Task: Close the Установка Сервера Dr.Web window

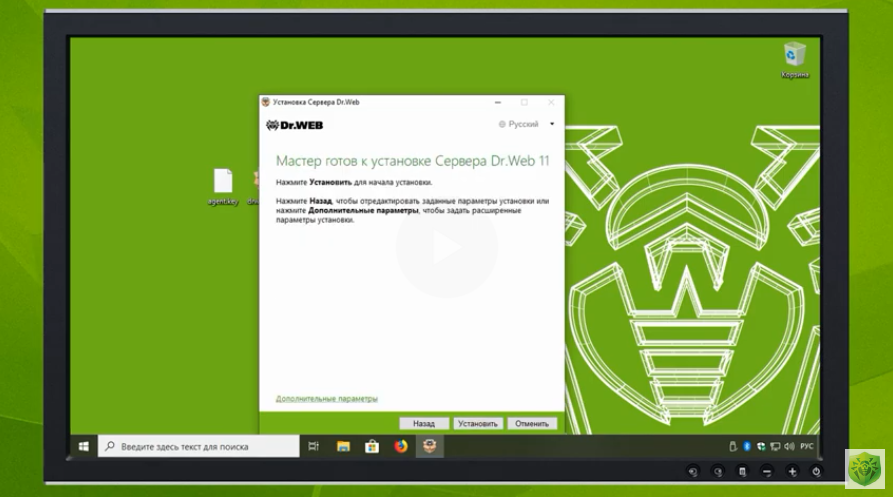Action: pyautogui.click(x=551, y=102)
